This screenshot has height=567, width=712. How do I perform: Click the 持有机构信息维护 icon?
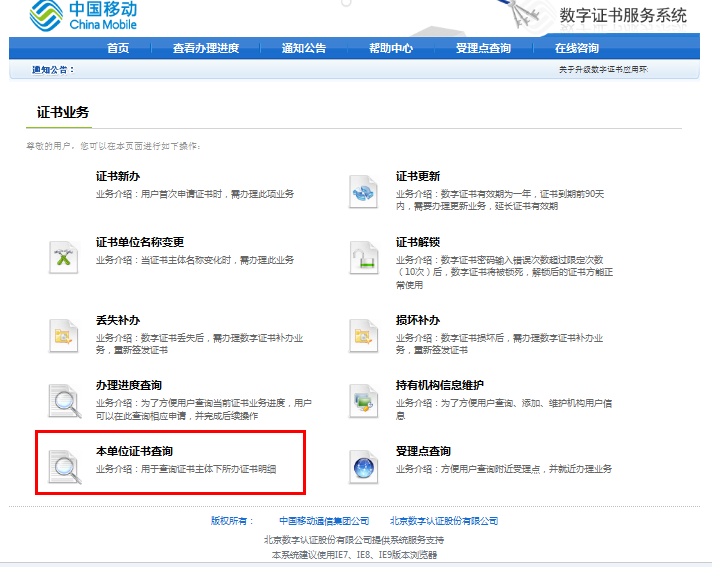363,400
